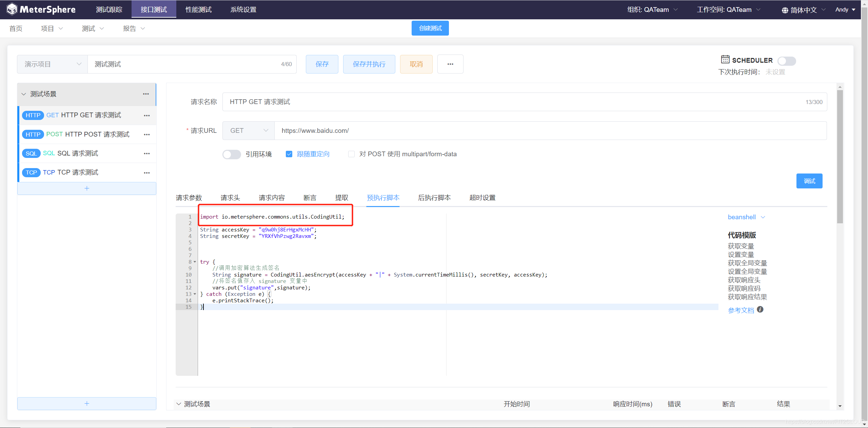Click the 保存并执行 button
Viewport: 868px width, 428px height.
tap(369, 64)
